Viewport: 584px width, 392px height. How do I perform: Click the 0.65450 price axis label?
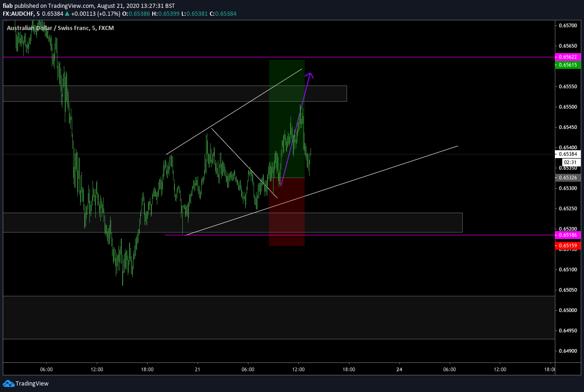567,127
